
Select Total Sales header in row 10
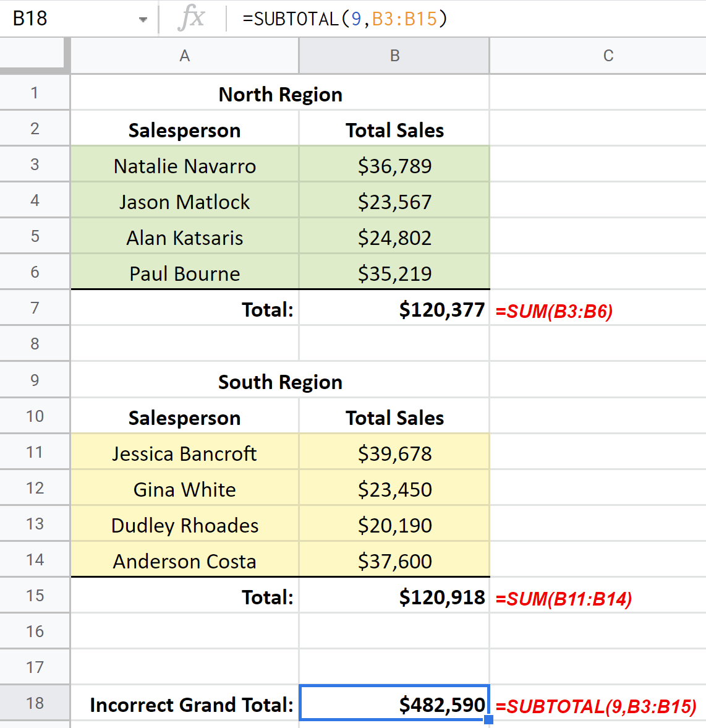coord(394,417)
